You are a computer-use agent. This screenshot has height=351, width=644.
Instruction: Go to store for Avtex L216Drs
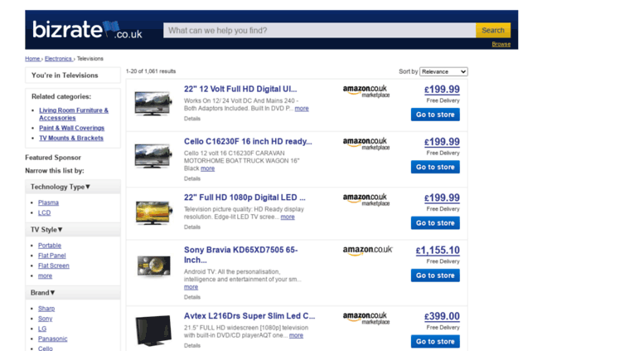pyautogui.click(x=435, y=342)
